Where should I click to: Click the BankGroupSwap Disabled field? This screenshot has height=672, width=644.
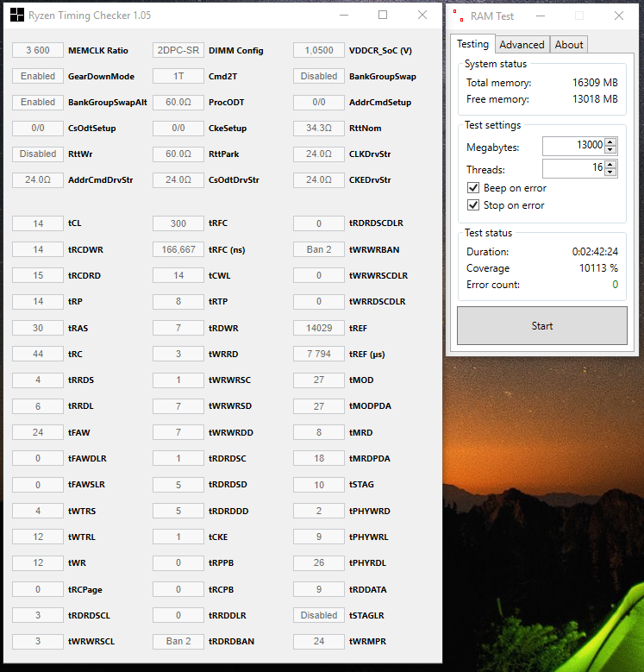(x=319, y=76)
